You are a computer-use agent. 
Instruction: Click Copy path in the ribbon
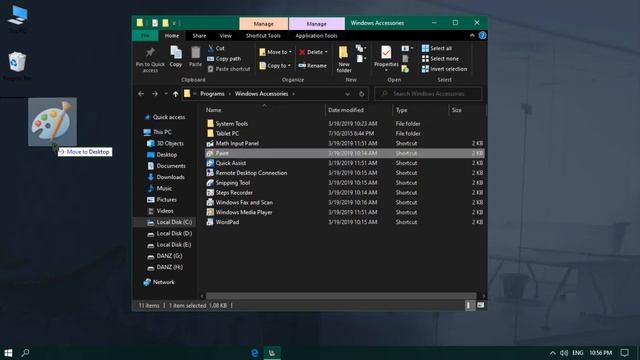pos(224,59)
